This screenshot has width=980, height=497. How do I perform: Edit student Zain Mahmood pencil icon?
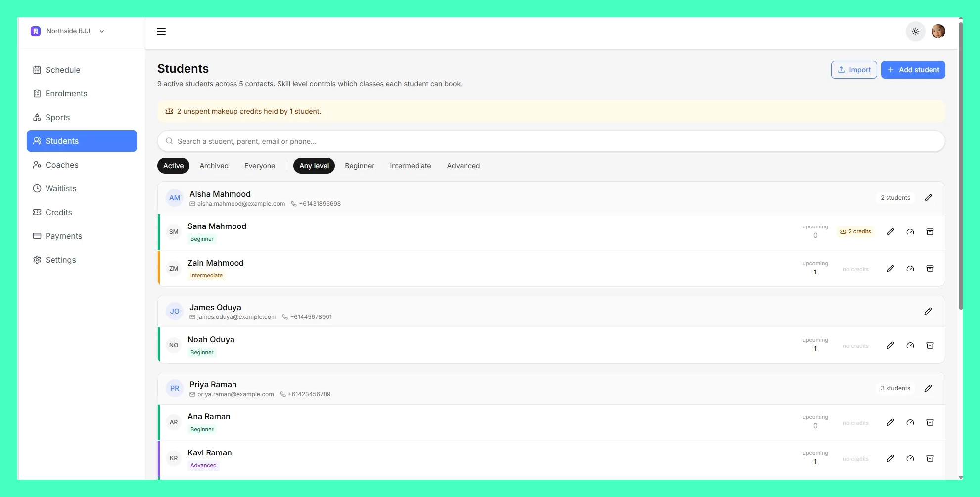coord(890,269)
